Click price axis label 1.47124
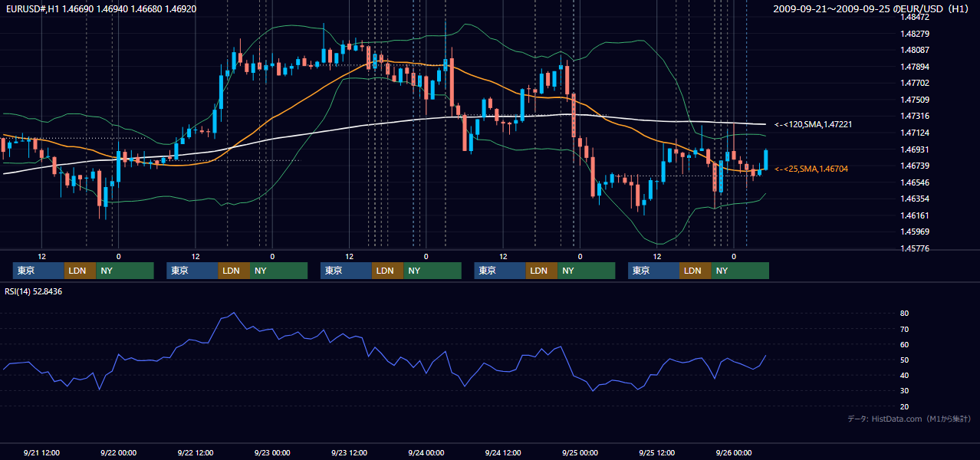The image size is (980, 460). tap(915, 133)
